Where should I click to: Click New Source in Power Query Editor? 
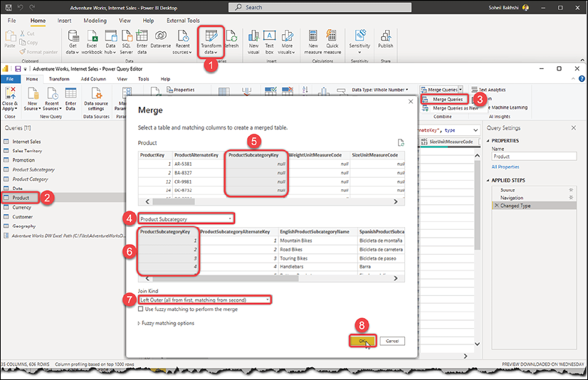click(x=32, y=99)
